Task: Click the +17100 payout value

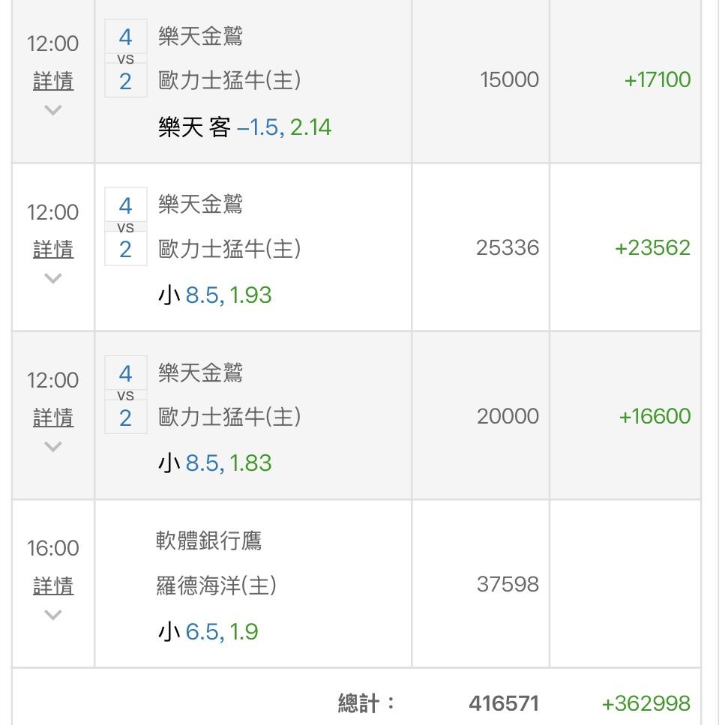Action: click(657, 79)
